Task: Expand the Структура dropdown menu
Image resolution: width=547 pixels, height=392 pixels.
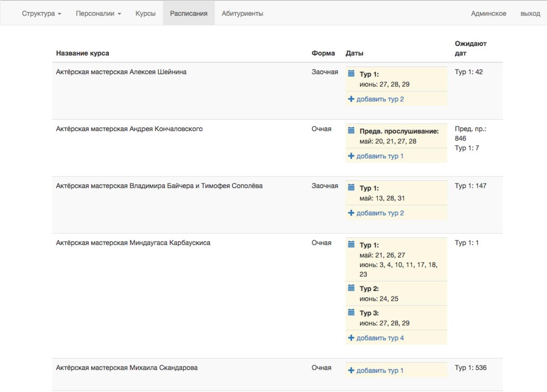Action: pos(41,14)
